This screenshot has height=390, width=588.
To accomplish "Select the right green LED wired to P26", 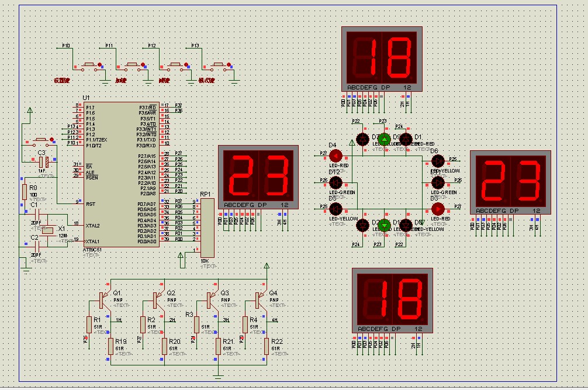I will (438, 183).
